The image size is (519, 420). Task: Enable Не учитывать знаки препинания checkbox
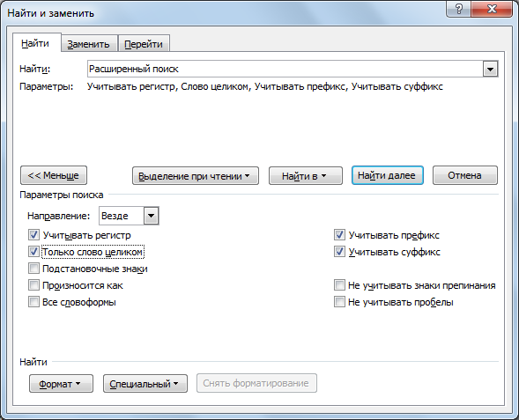(339, 285)
